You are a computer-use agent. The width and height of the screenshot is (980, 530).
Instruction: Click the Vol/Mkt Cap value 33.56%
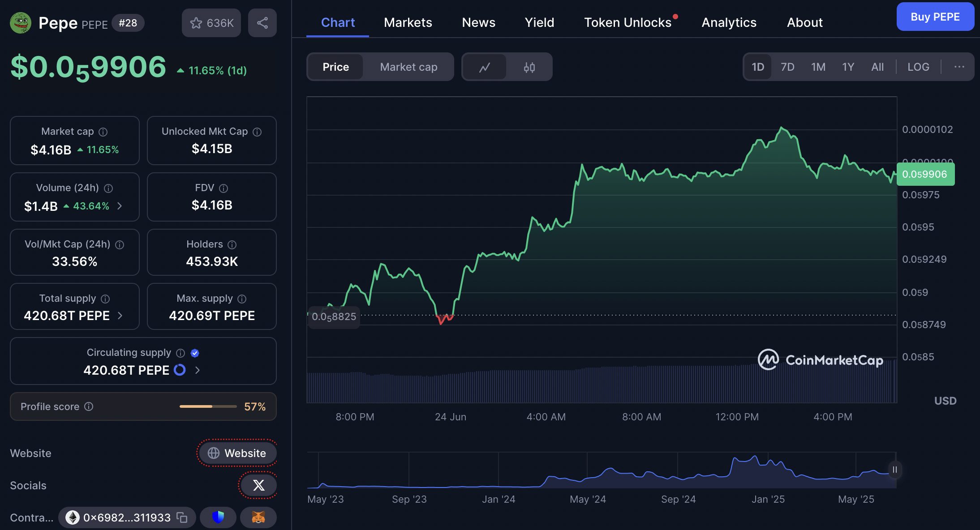coord(74,261)
